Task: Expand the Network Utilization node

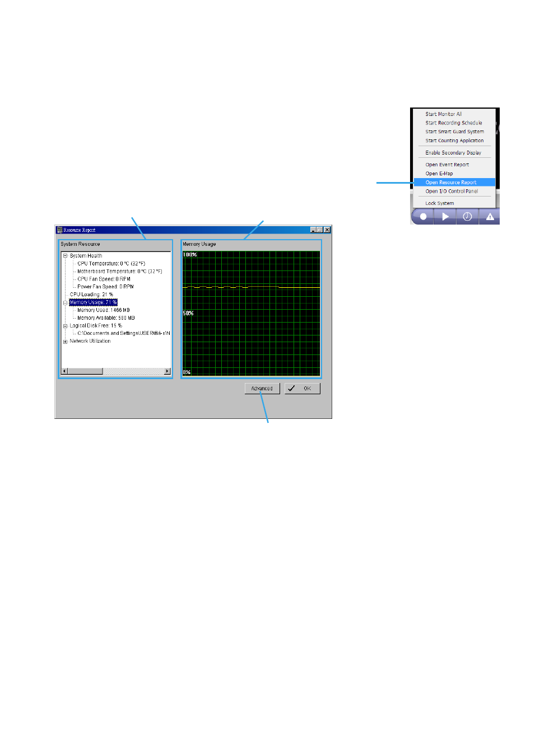Action: (x=66, y=342)
